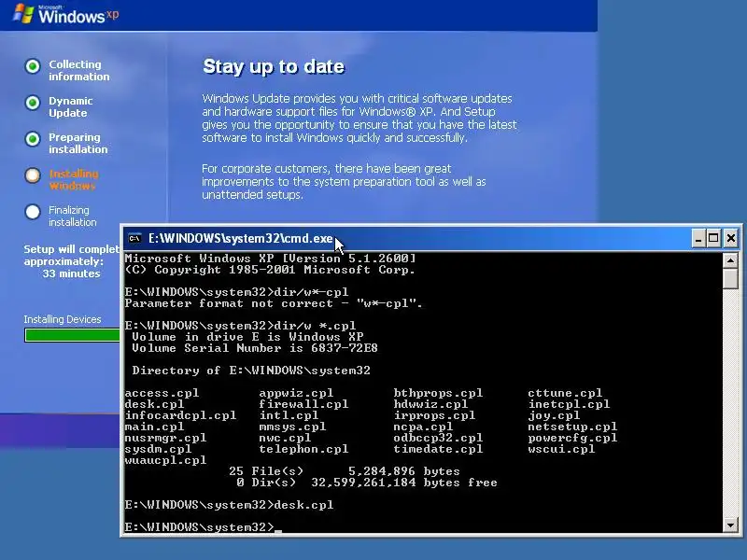
Task: Click netsetup.cpl in the listing
Action: [x=572, y=427]
